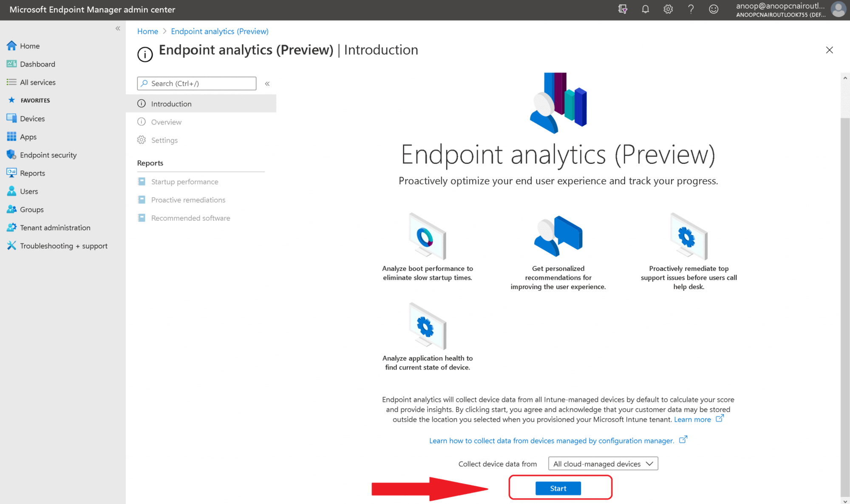Open portal settings gear icon

tap(668, 9)
